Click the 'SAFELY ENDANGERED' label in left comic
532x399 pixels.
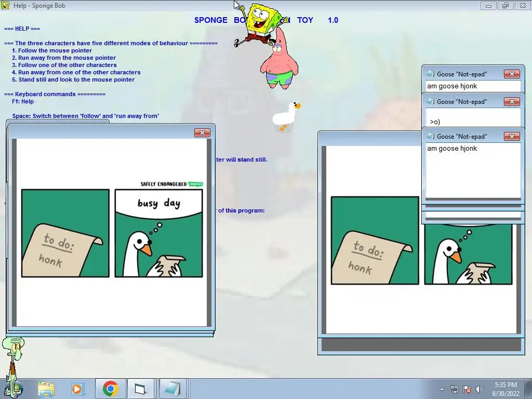pyautogui.click(x=164, y=184)
